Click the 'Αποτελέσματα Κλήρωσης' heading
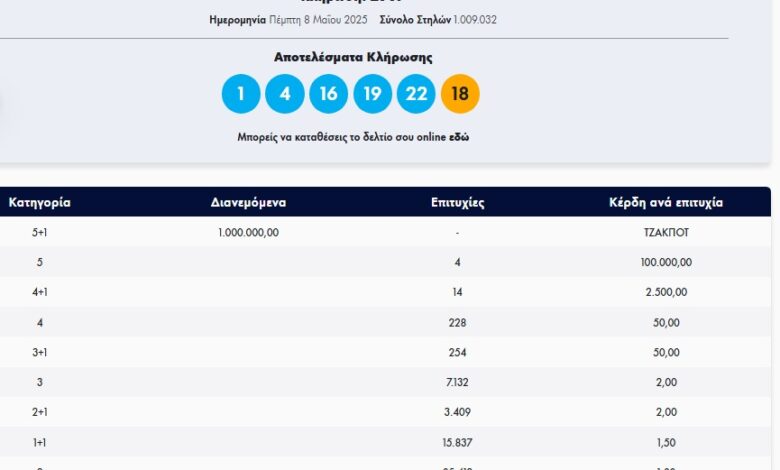780x470 pixels. (353, 58)
